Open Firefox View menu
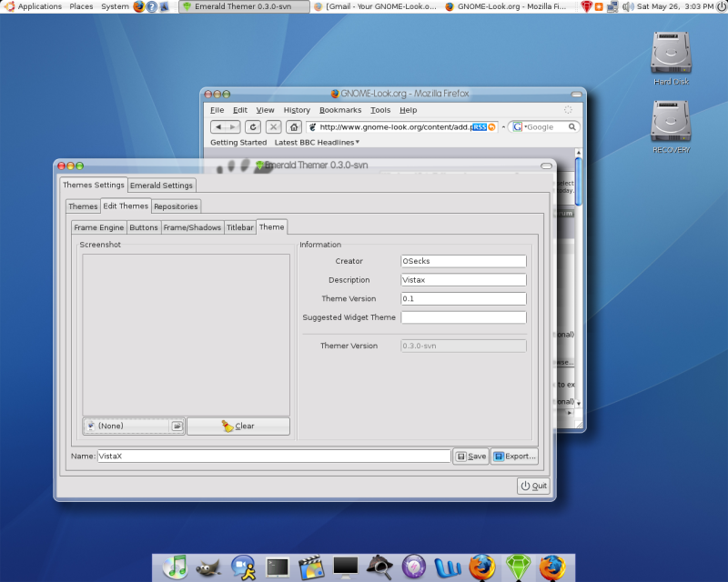Viewport: 728px width, 582px height. tap(265, 110)
